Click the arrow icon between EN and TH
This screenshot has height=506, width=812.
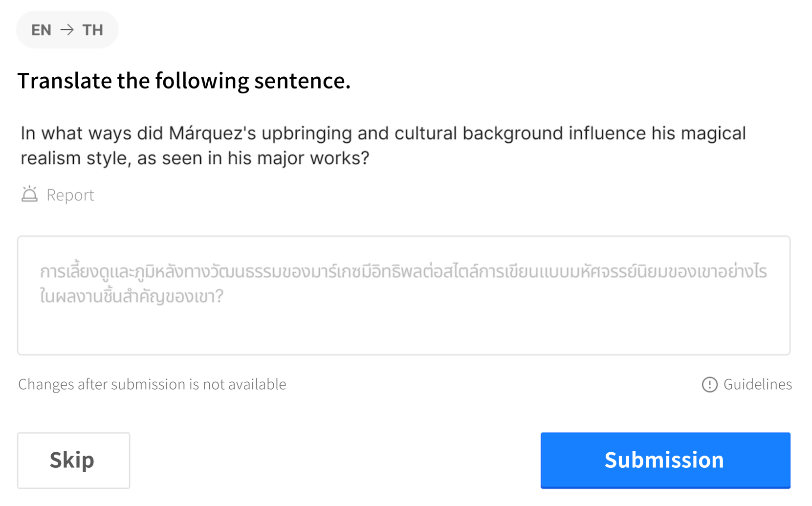67,30
